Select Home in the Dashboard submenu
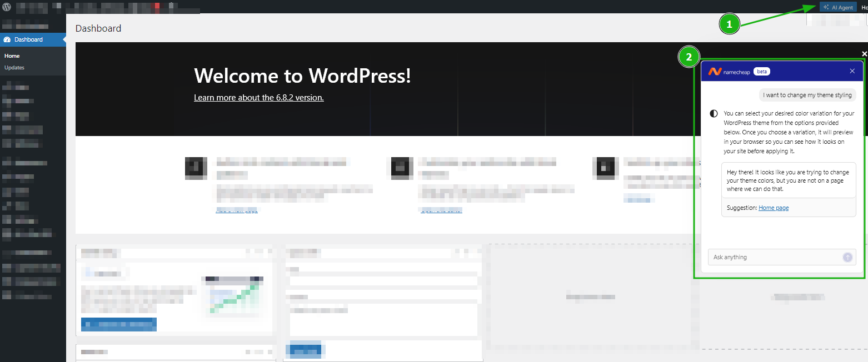868x362 pixels. (12, 56)
